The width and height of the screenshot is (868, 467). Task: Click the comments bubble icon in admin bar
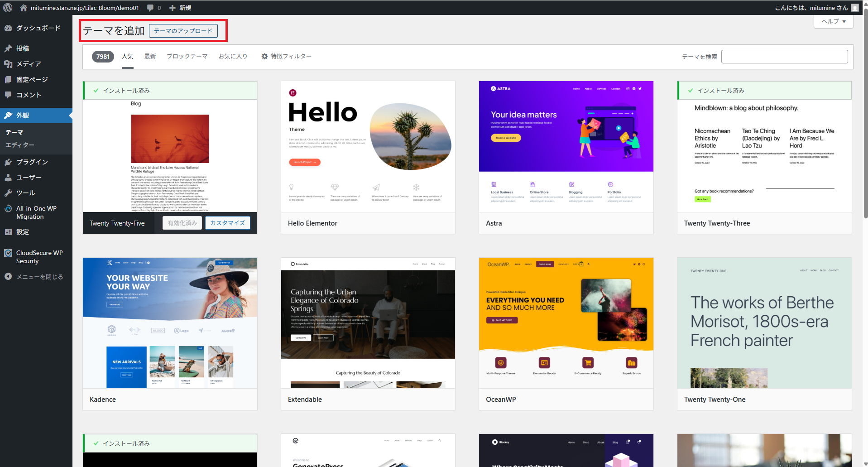(151, 8)
